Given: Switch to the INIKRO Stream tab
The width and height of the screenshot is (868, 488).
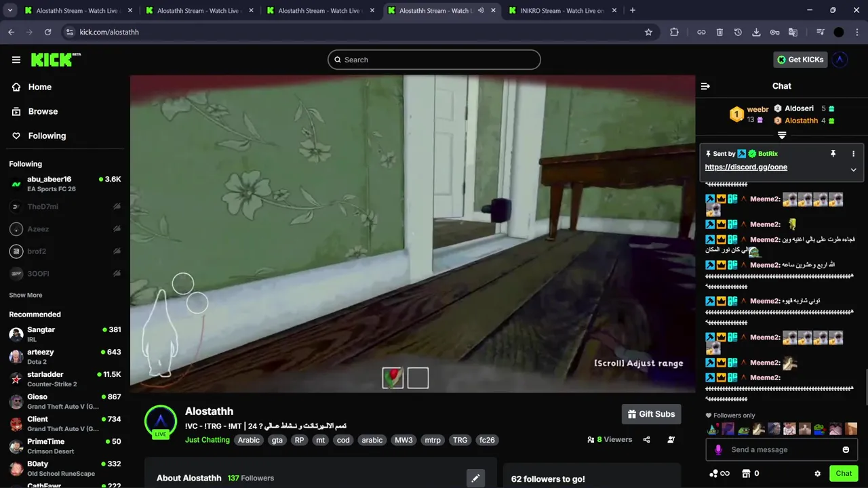Looking at the screenshot, I should click(562, 11).
